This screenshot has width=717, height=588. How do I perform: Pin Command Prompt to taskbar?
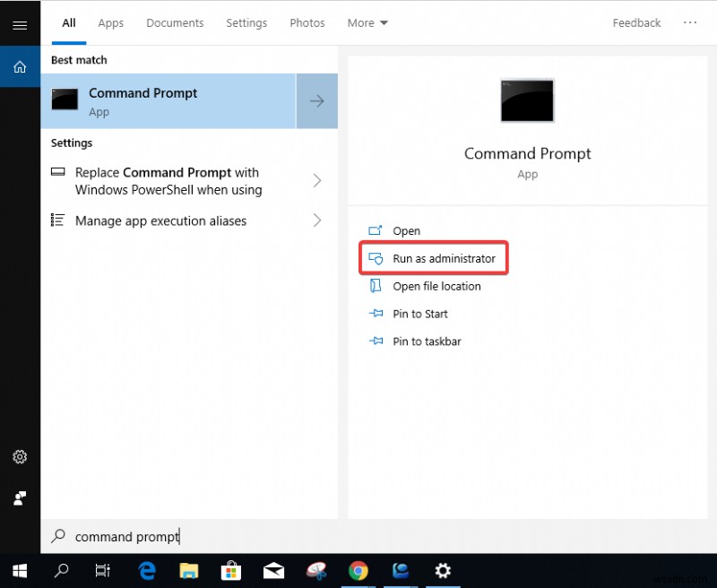tap(426, 342)
